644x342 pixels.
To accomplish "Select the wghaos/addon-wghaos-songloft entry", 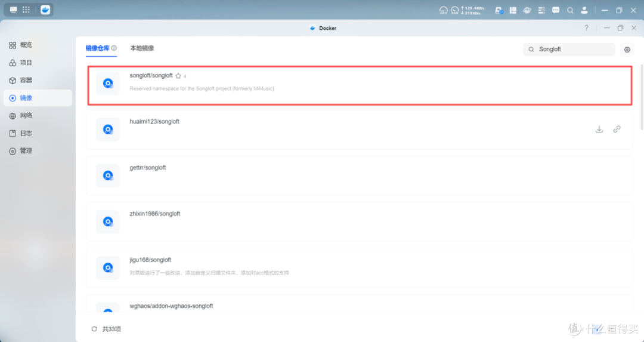I will click(x=171, y=306).
